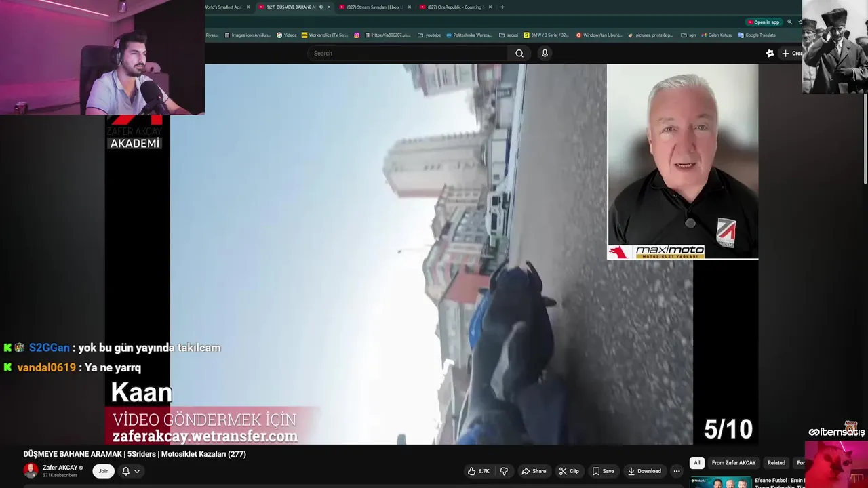Open the Politechnika Warsza bookmark
The width and height of the screenshot is (868, 488).
469,35
